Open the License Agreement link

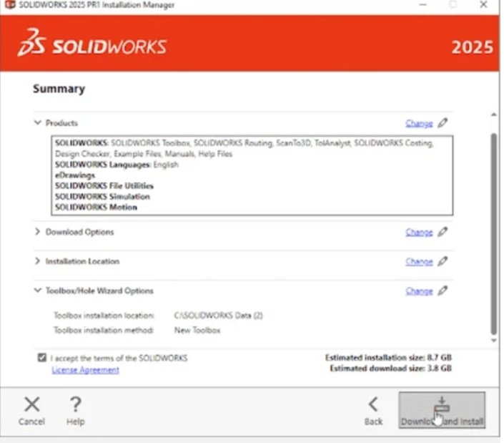click(86, 370)
